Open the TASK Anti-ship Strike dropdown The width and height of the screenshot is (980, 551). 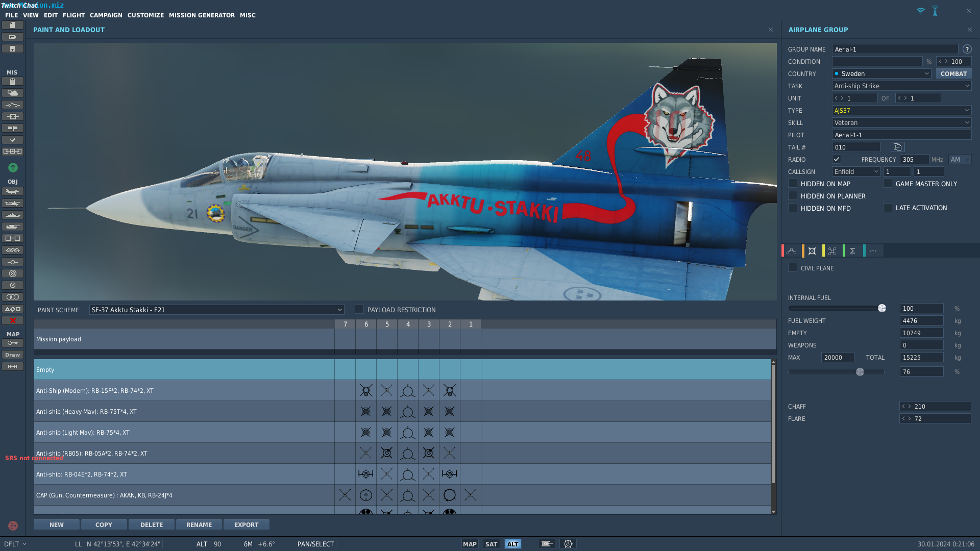(x=901, y=86)
